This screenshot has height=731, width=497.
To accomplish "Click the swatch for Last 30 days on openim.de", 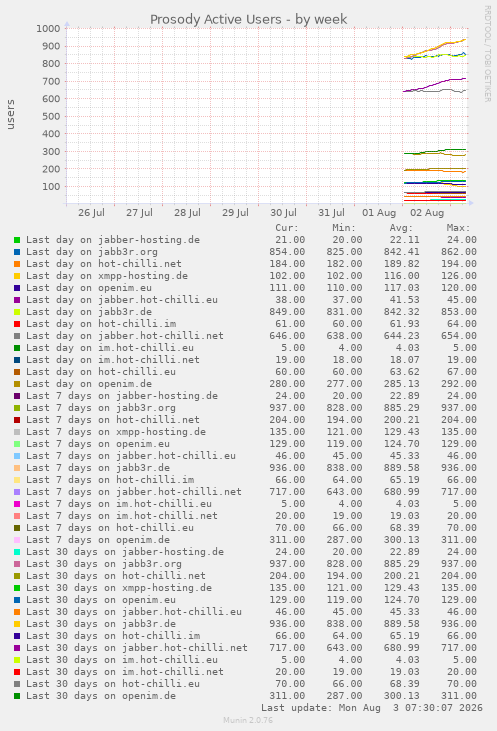I will [x=17, y=697].
